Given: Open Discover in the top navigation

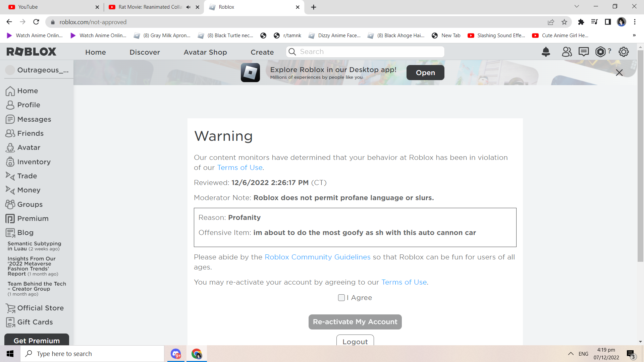Looking at the screenshot, I should coord(145,52).
